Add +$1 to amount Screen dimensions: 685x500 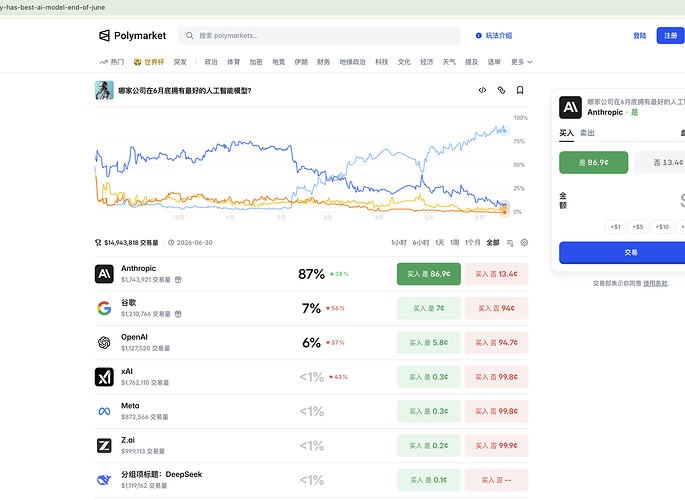tap(616, 227)
